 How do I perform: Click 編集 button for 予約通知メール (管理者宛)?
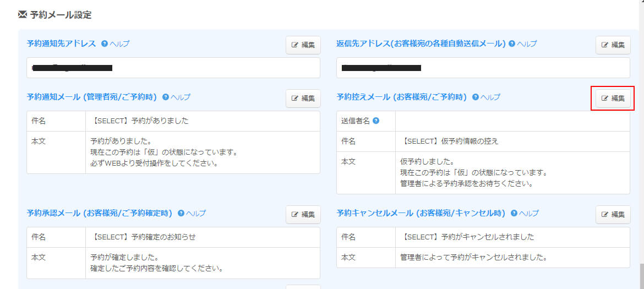tap(303, 99)
